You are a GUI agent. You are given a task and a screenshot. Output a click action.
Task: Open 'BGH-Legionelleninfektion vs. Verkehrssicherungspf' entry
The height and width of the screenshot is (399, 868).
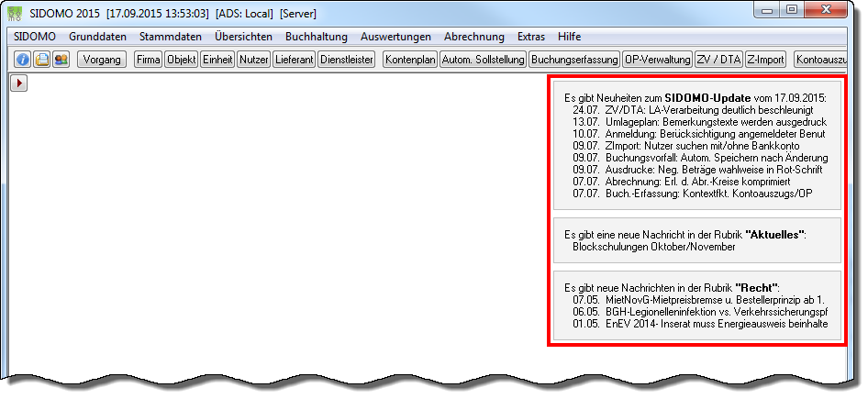[x=717, y=312]
